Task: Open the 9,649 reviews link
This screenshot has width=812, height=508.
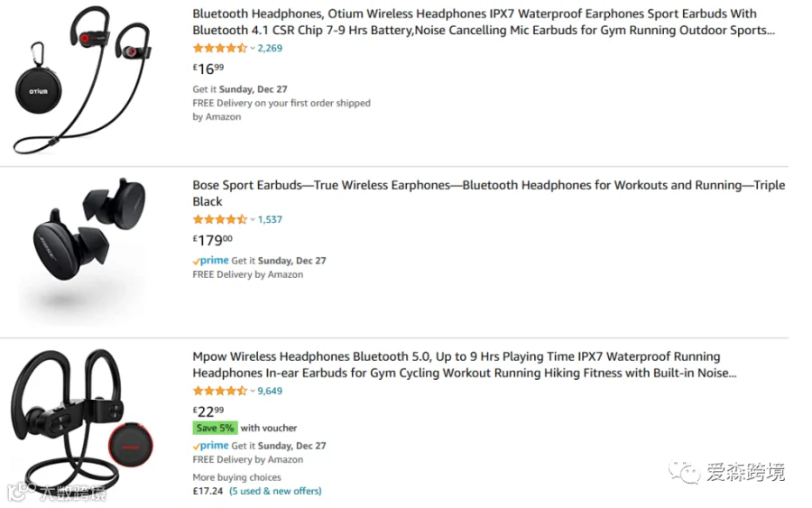Action: 270,391
